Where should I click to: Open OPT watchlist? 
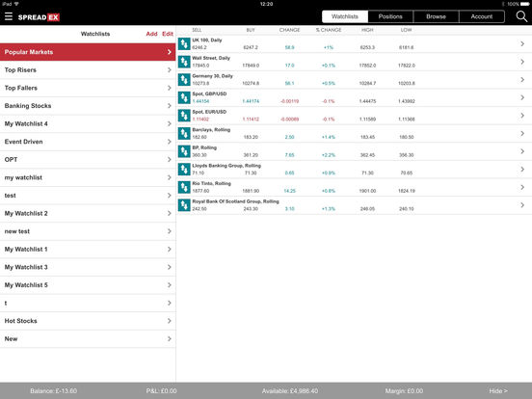(88, 159)
